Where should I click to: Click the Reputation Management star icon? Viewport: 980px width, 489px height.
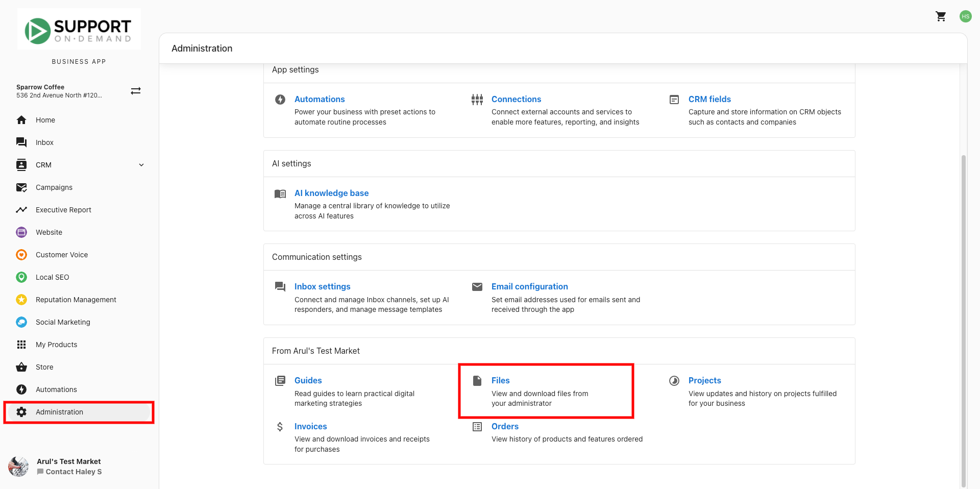click(x=21, y=300)
